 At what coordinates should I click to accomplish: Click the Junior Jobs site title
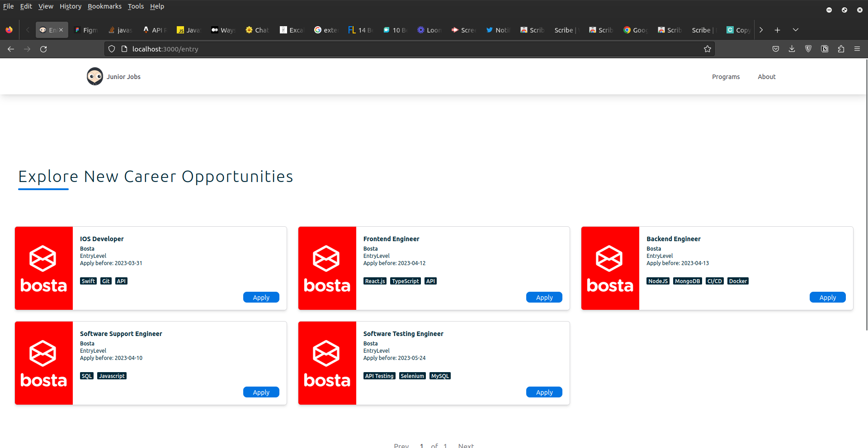(x=123, y=77)
